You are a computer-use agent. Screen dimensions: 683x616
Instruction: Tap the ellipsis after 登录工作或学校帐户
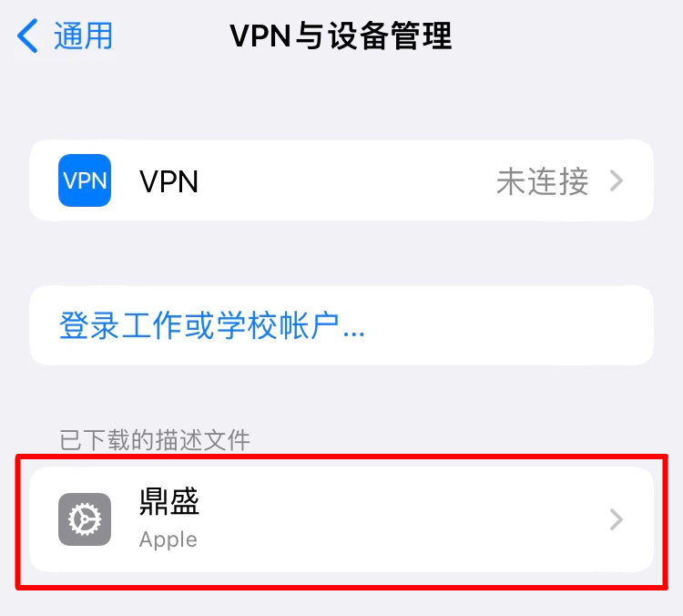pyautogui.click(x=353, y=334)
